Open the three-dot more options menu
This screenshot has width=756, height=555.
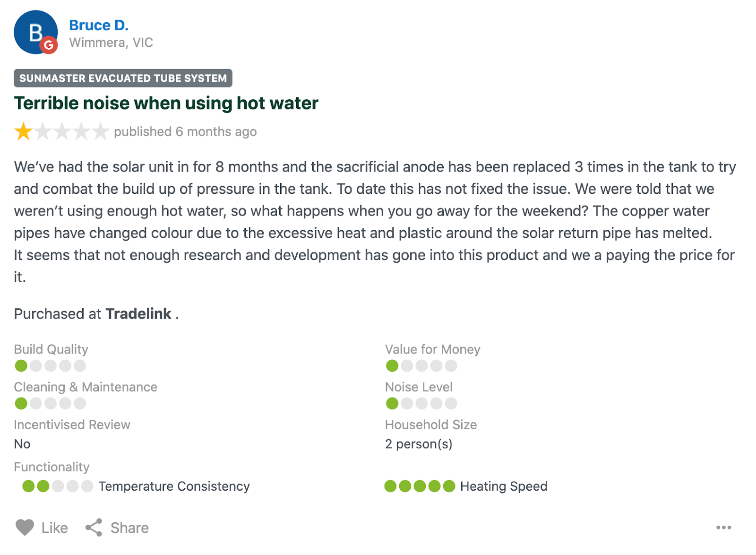pyautogui.click(x=723, y=527)
